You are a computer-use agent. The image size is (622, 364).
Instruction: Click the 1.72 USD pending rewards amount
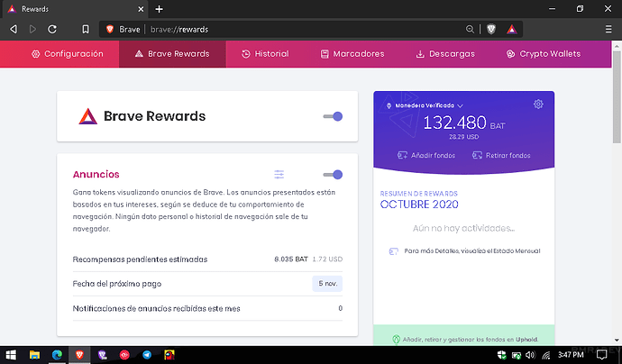click(327, 259)
